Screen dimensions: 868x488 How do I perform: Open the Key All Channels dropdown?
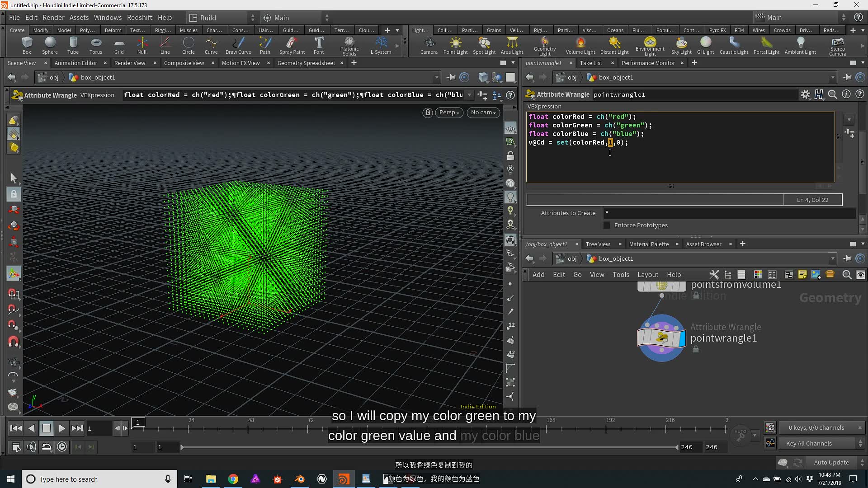[821, 443]
